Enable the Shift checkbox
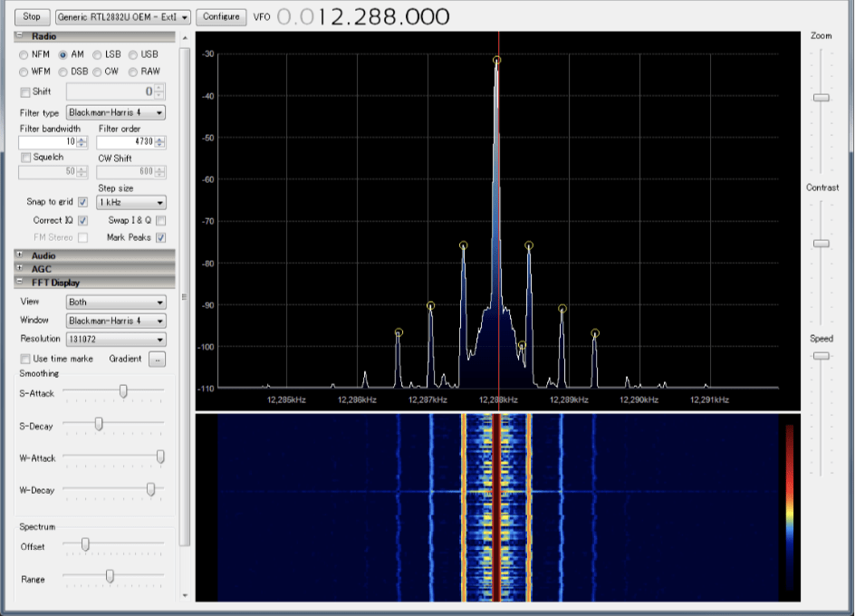The image size is (855, 616). (25, 92)
